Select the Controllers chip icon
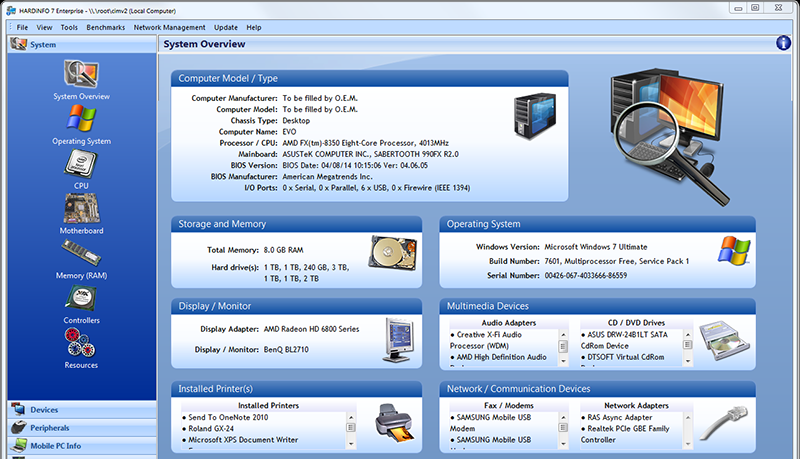 (x=81, y=298)
